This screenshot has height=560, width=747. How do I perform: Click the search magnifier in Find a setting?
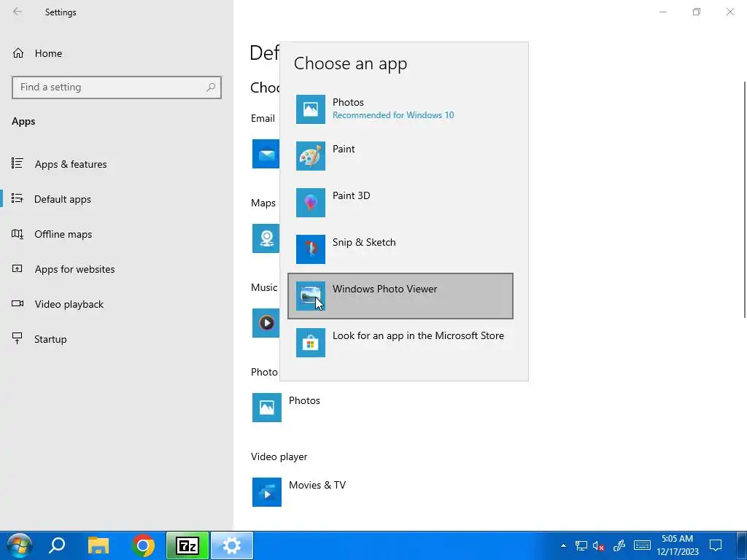[211, 87]
